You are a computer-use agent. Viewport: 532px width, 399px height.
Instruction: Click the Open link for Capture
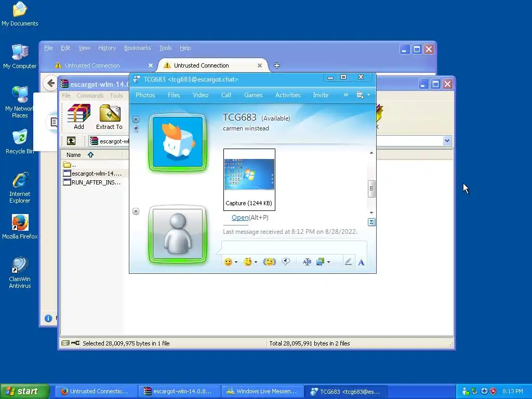240,218
